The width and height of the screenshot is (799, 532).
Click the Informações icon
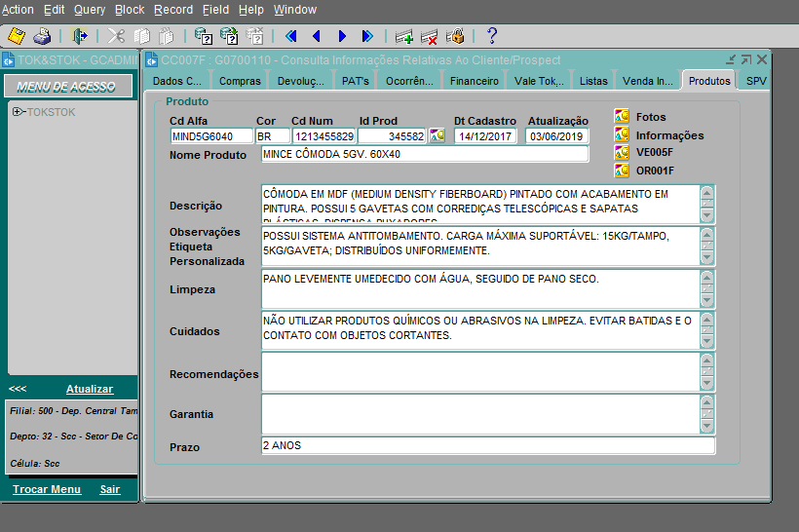622,134
